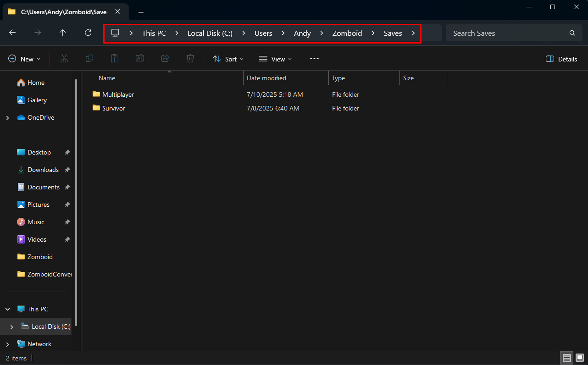
Task: Switch to details view icon in status bar
Action: tap(566, 357)
